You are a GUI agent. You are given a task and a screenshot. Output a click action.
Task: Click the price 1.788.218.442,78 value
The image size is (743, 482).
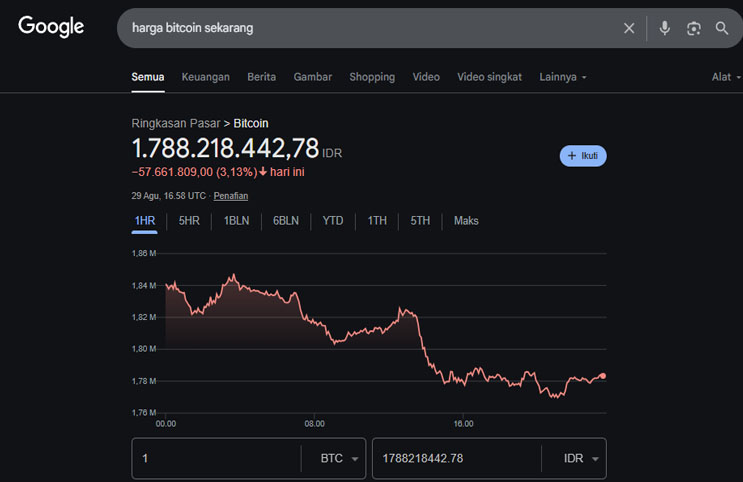[225, 148]
